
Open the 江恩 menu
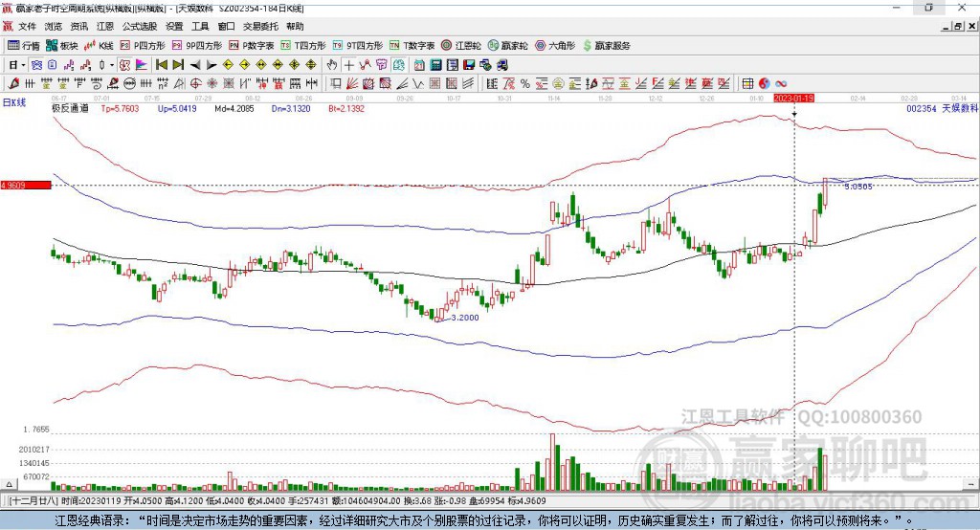[x=105, y=26]
